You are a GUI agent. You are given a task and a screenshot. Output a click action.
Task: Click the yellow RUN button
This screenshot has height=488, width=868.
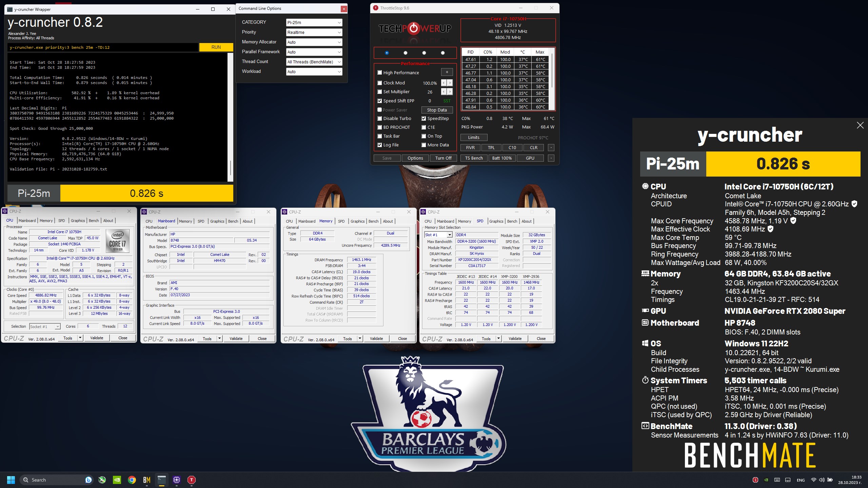coord(216,47)
